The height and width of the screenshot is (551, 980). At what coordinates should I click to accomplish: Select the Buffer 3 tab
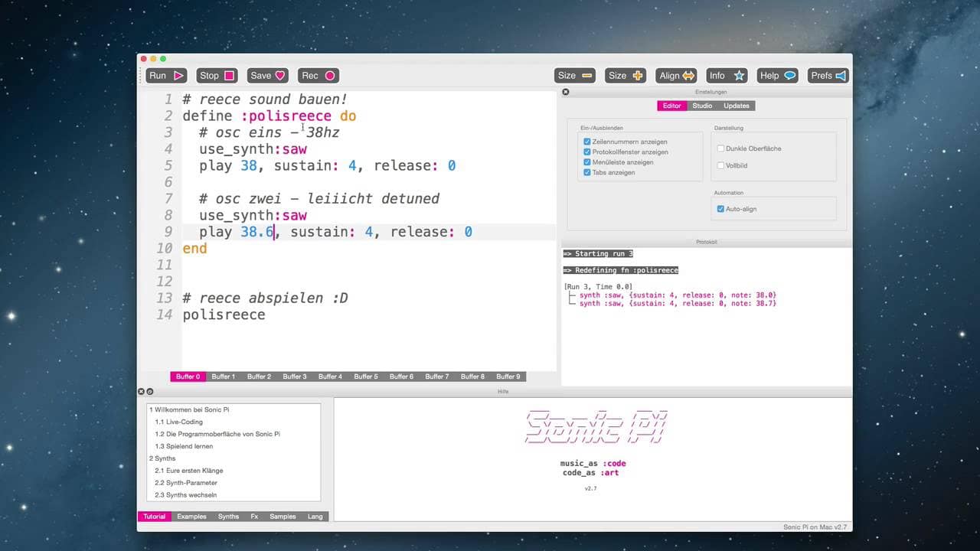pos(294,377)
